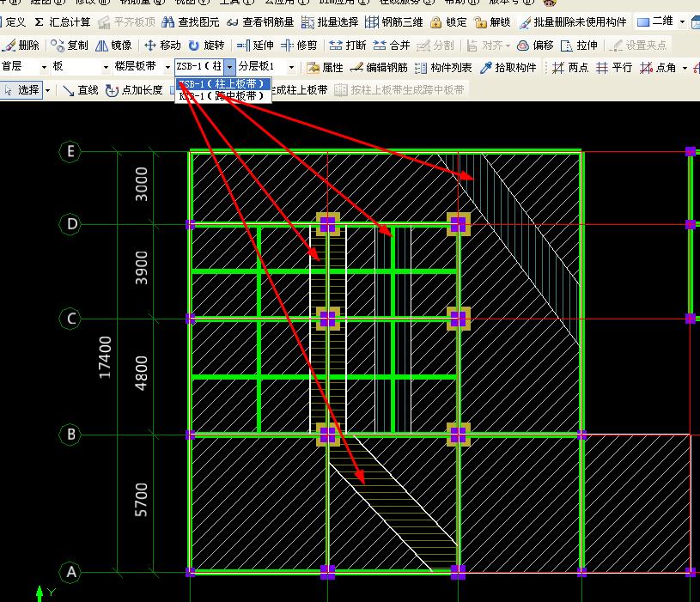The image size is (700, 602).
Task: Click 批量删除未使用构件 to batch delete unused components
Action: point(573,21)
